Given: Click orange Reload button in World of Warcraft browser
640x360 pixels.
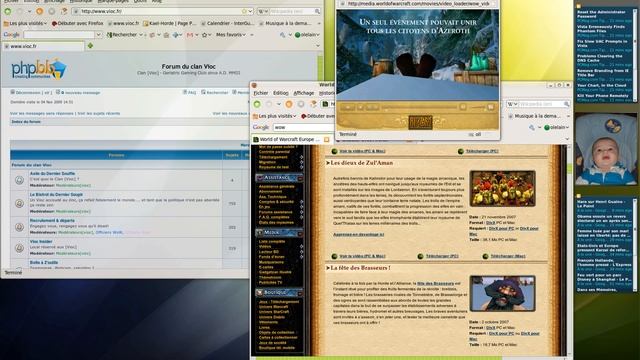Looking at the screenshot, I should click(x=289, y=104).
